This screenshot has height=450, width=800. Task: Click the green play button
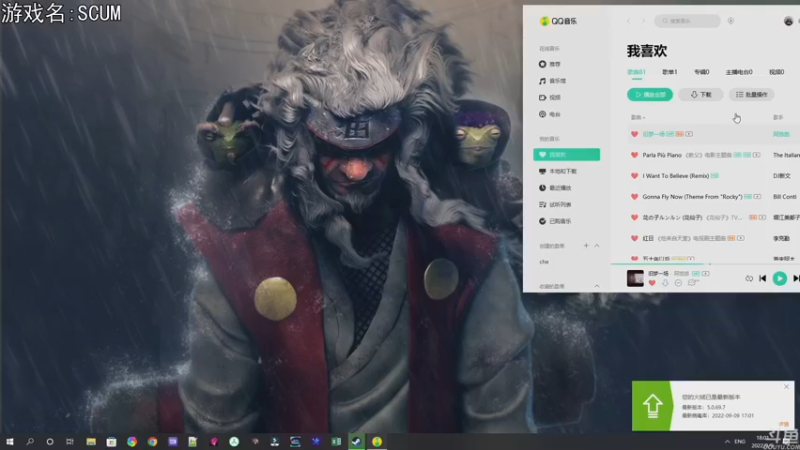coord(780,279)
